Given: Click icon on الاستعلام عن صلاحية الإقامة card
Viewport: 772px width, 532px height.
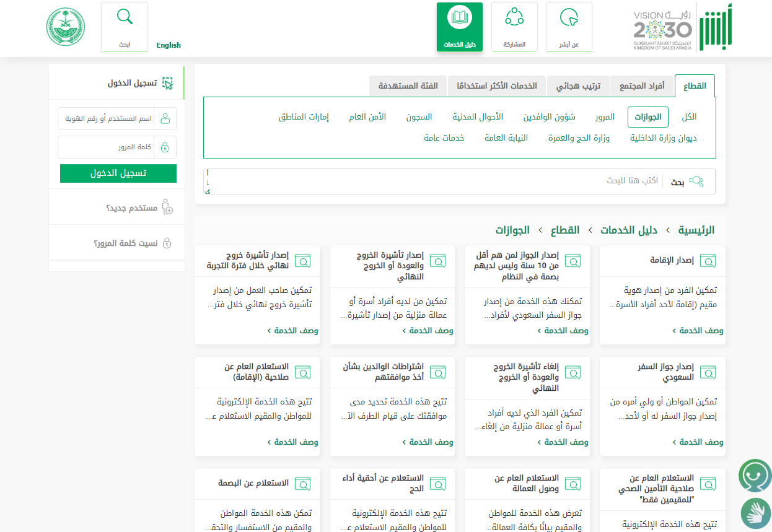Looking at the screenshot, I should (303, 372).
